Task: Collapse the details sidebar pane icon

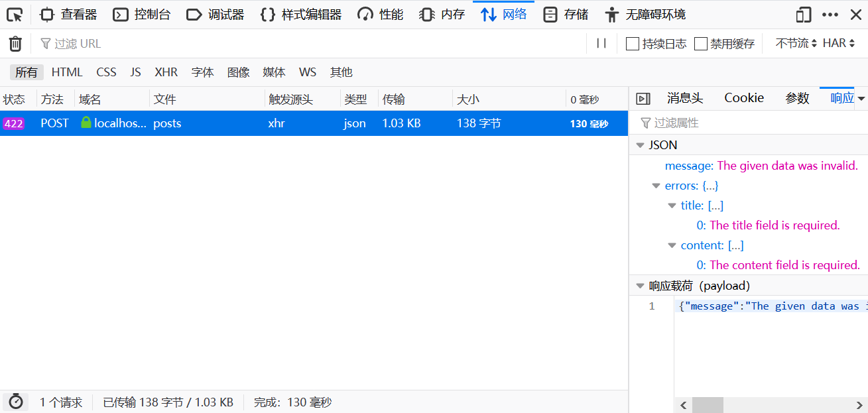Action: tap(643, 99)
